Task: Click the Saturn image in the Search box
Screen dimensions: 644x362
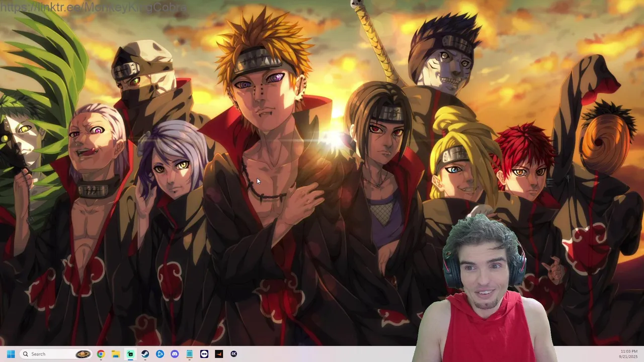Action: (x=83, y=354)
